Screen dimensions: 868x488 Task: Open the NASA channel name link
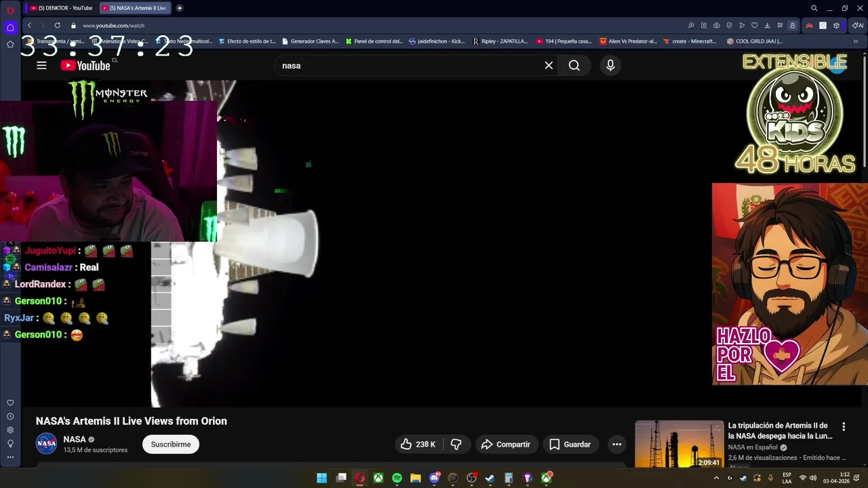[x=75, y=439]
